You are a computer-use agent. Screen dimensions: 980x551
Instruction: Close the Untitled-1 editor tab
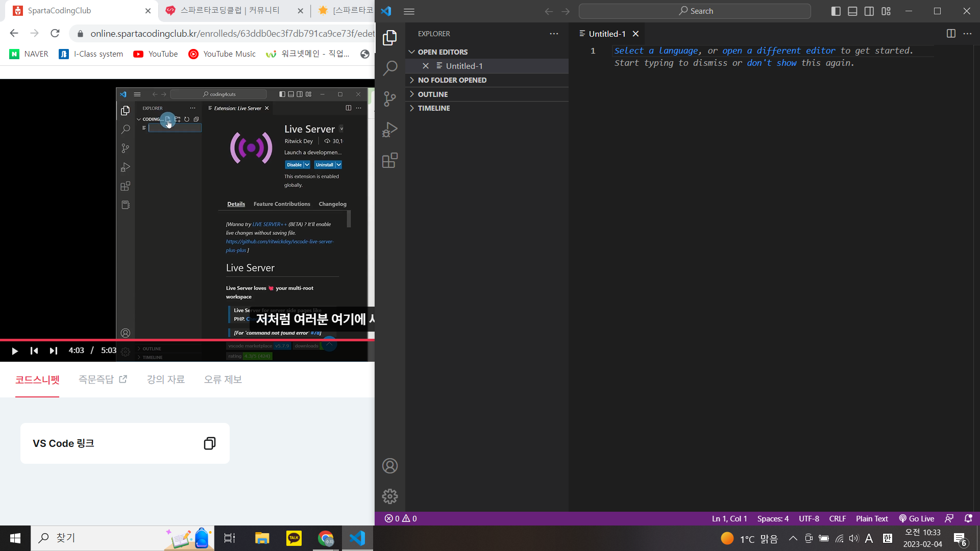[635, 34]
